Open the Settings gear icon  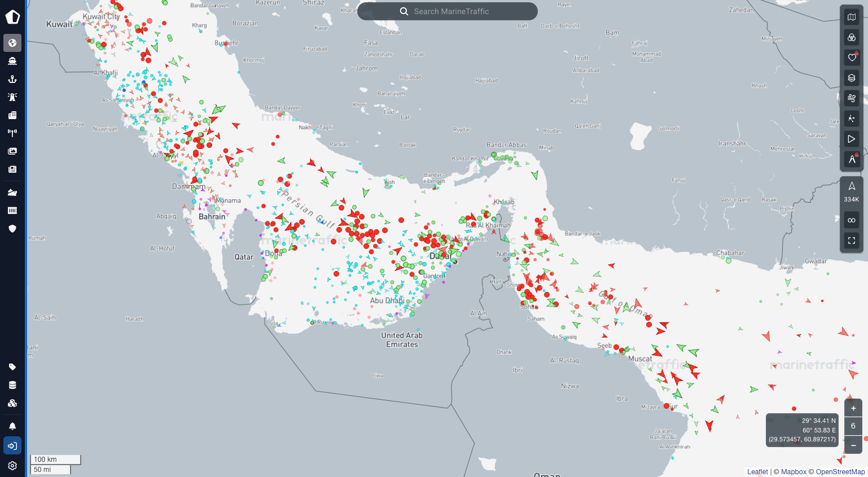click(12, 466)
